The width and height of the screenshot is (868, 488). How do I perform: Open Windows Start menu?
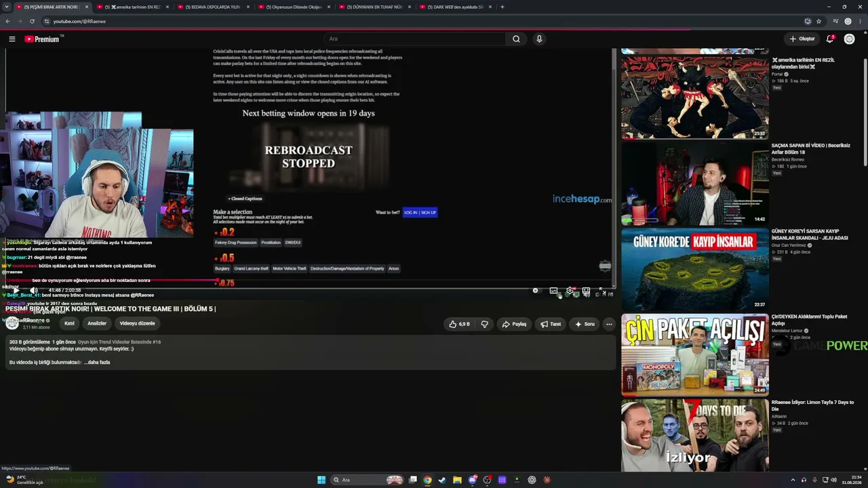[321, 480]
